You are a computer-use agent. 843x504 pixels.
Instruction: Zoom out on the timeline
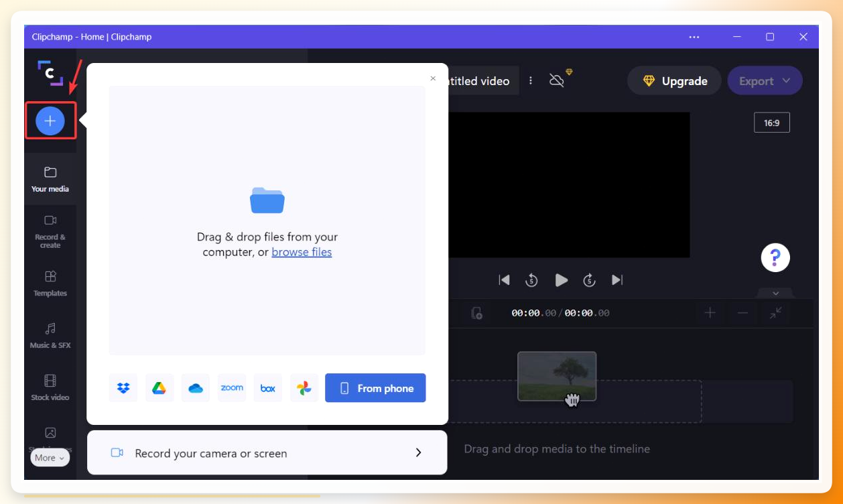click(x=742, y=313)
